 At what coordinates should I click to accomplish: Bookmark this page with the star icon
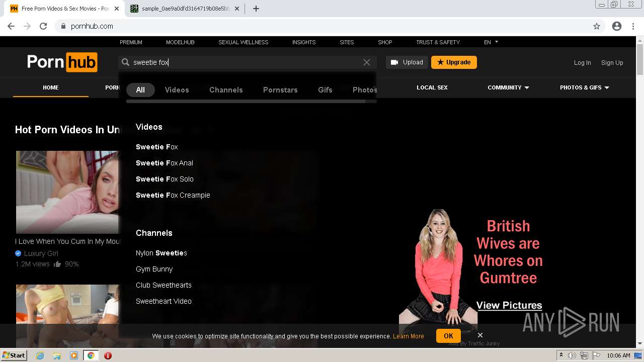click(x=597, y=26)
